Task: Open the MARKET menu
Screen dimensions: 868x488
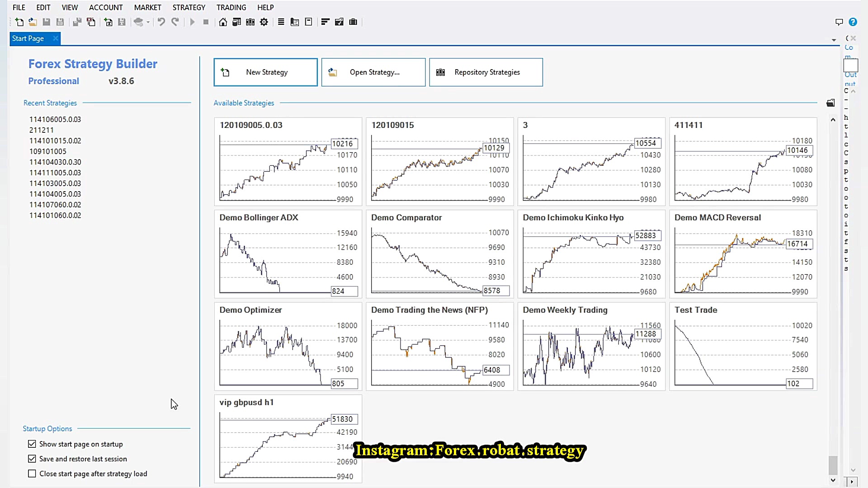Action: 147,7
